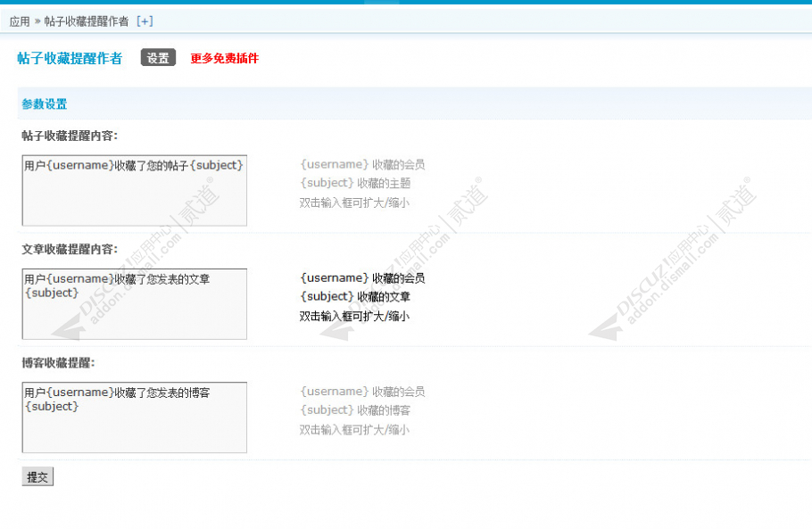Focus the 博客收藏提醒 textarea
The height and width of the screenshot is (529, 812).
134,417
